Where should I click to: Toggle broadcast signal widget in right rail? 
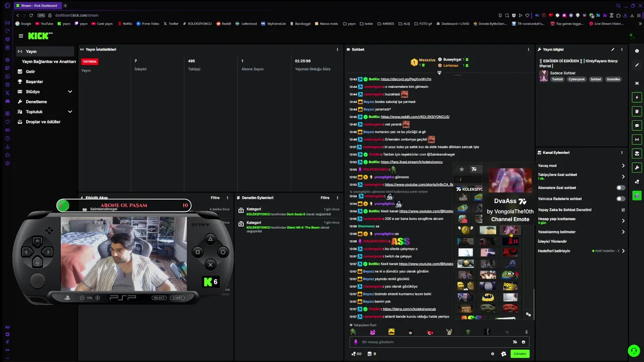click(x=637, y=139)
